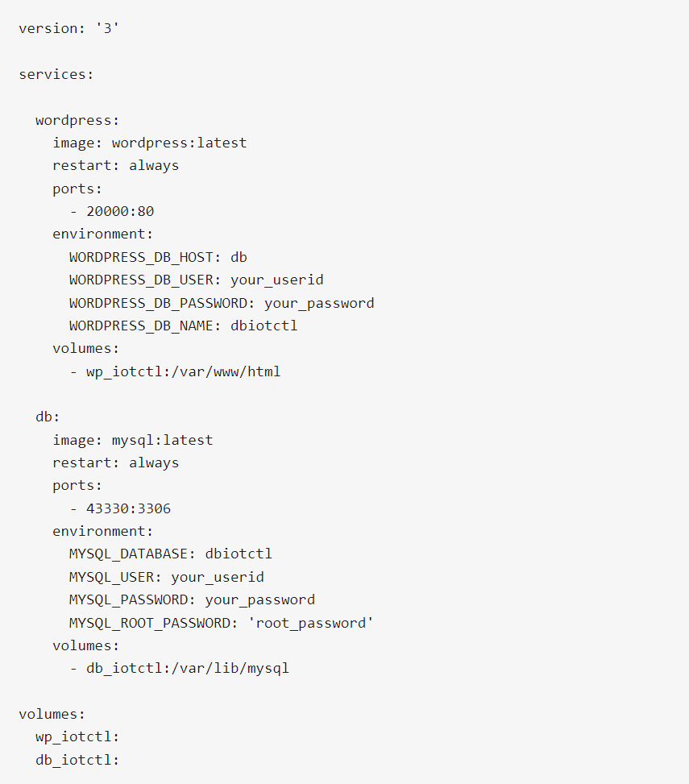Click the WORDPRESS_DB_NAME variable line
This screenshot has height=784, width=689.
pyautogui.click(x=183, y=326)
